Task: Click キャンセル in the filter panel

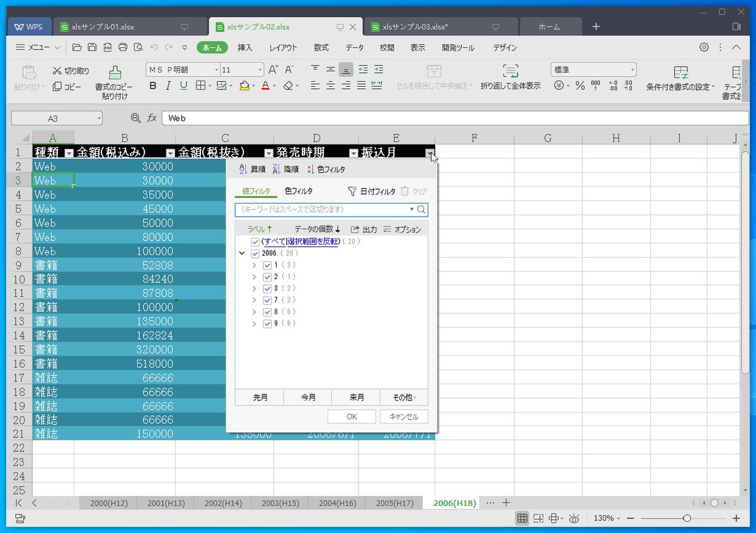Action: point(404,416)
